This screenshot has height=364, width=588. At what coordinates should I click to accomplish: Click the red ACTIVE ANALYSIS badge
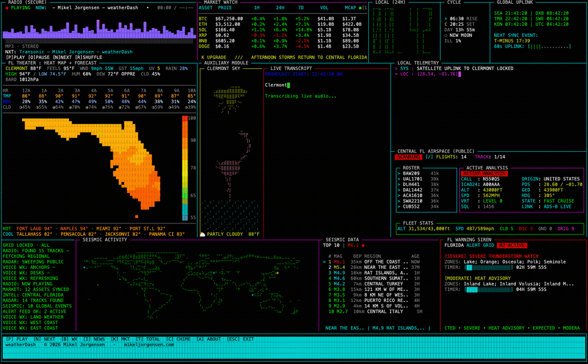pyautogui.click(x=484, y=174)
